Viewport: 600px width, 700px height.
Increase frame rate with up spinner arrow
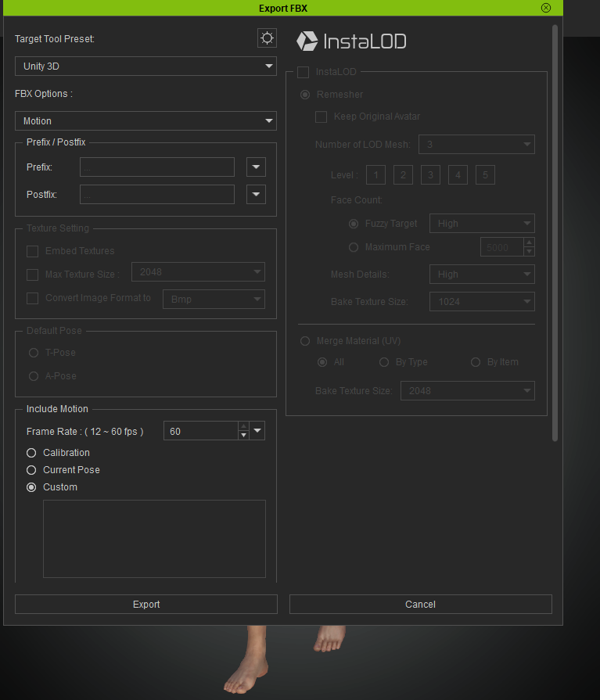point(243,426)
